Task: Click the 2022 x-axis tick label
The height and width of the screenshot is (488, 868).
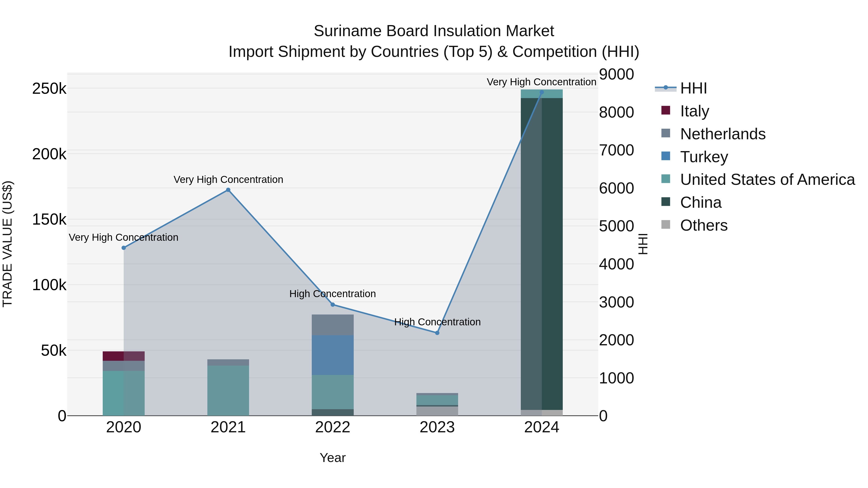Action: [x=332, y=427]
